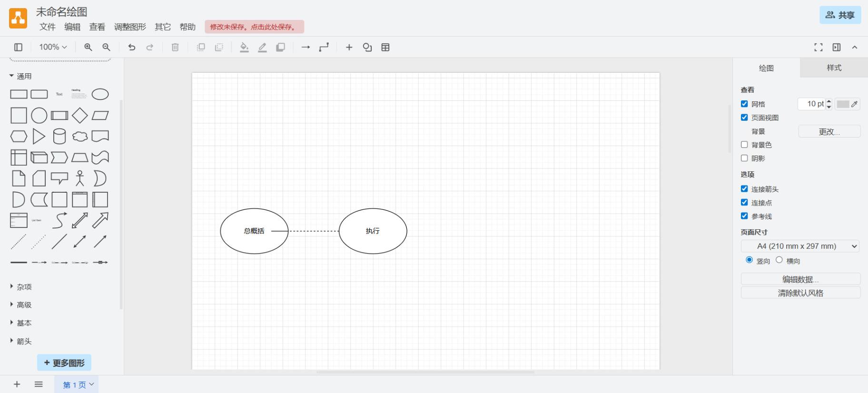This screenshot has height=393, width=868.
Task: Click the fill color bucket icon
Action: coord(244,47)
